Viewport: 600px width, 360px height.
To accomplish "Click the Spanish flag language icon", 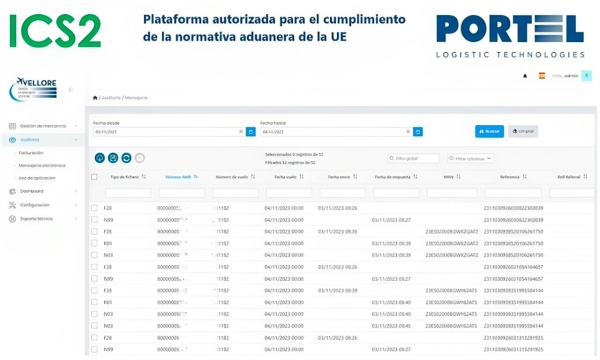I will pos(542,76).
